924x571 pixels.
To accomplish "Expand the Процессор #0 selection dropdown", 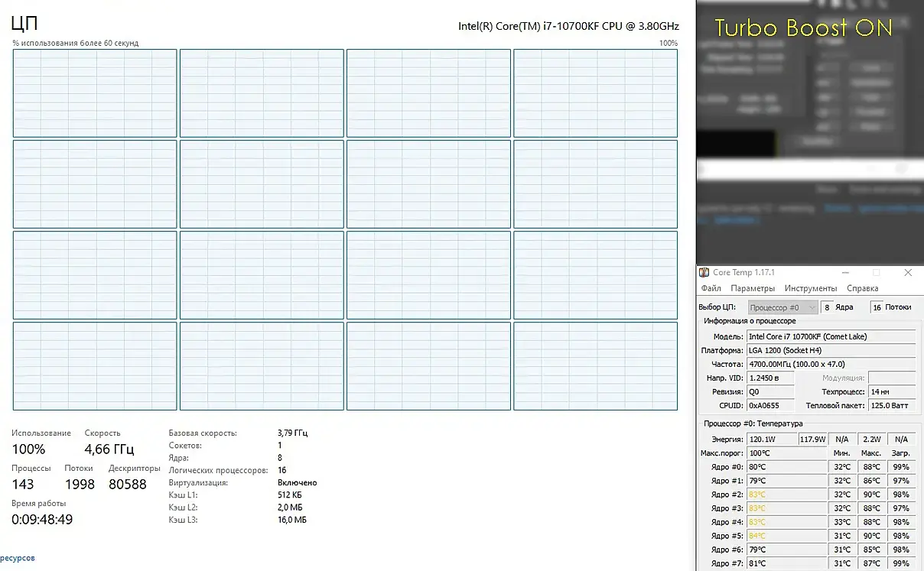I will (782, 307).
